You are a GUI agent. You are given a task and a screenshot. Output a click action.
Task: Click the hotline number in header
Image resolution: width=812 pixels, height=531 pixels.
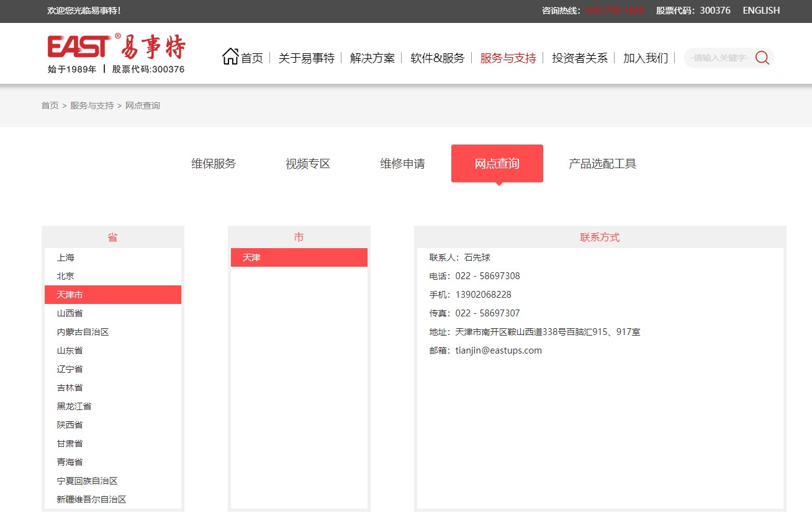pyautogui.click(x=615, y=11)
